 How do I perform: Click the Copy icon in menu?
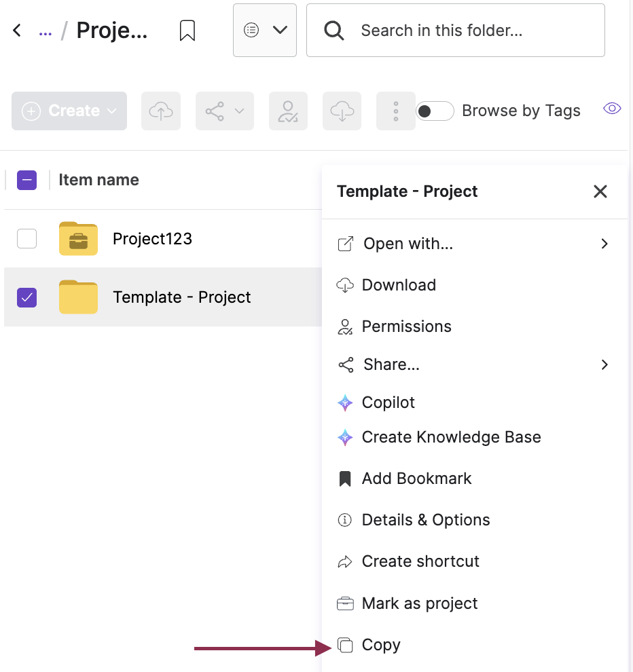click(x=345, y=645)
